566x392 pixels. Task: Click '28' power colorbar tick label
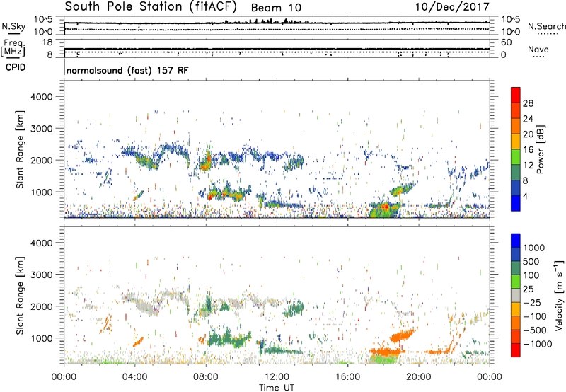[528, 103]
